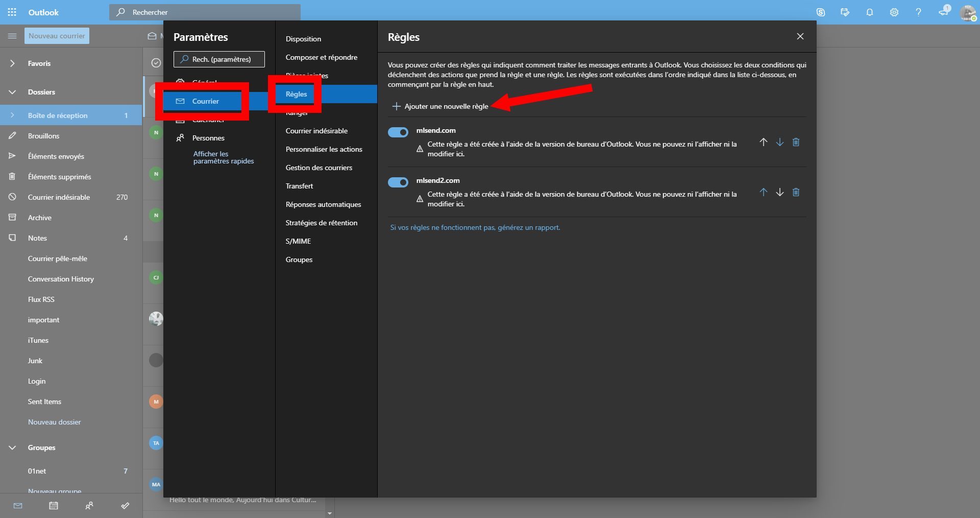Click the select-all circle check icon
Image resolution: width=980 pixels, height=518 pixels.
click(156, 62)
